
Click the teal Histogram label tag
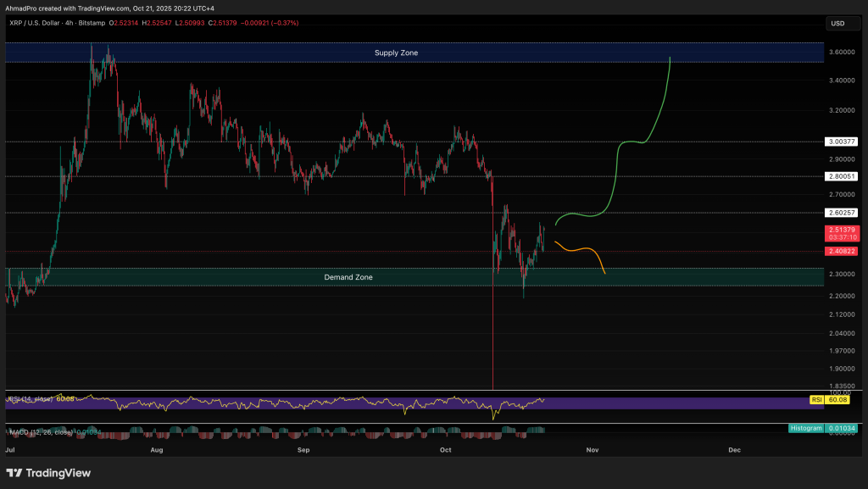tap(806, 429)
